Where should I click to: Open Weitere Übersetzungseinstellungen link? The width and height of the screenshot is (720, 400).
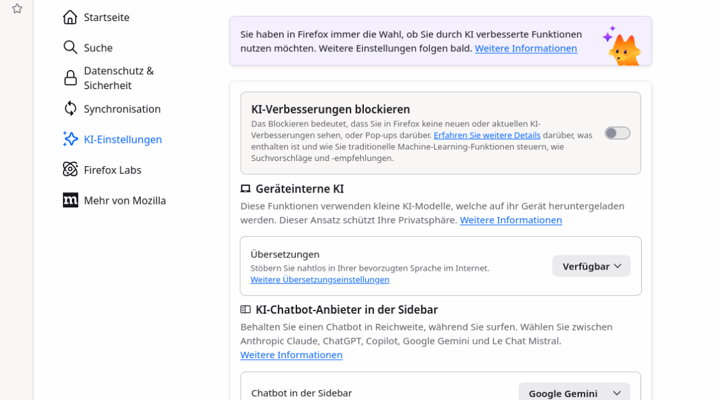pyautogui.click(x=320, y=280)
